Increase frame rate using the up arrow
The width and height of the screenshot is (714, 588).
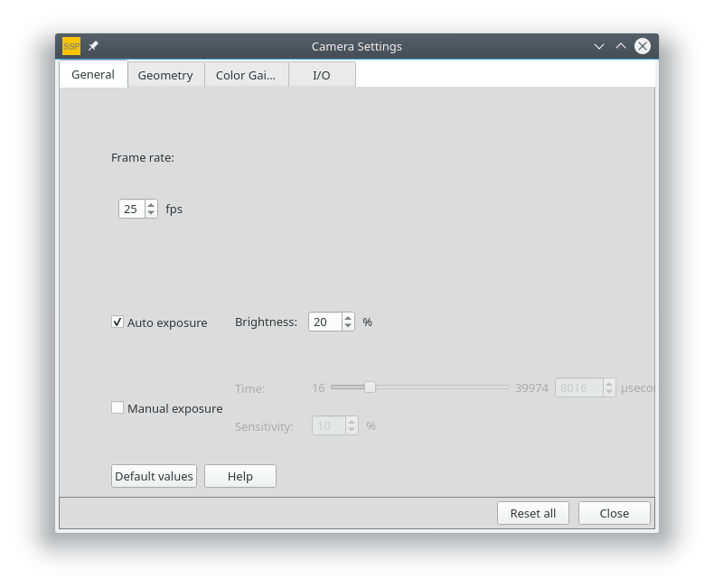point(151,204)
